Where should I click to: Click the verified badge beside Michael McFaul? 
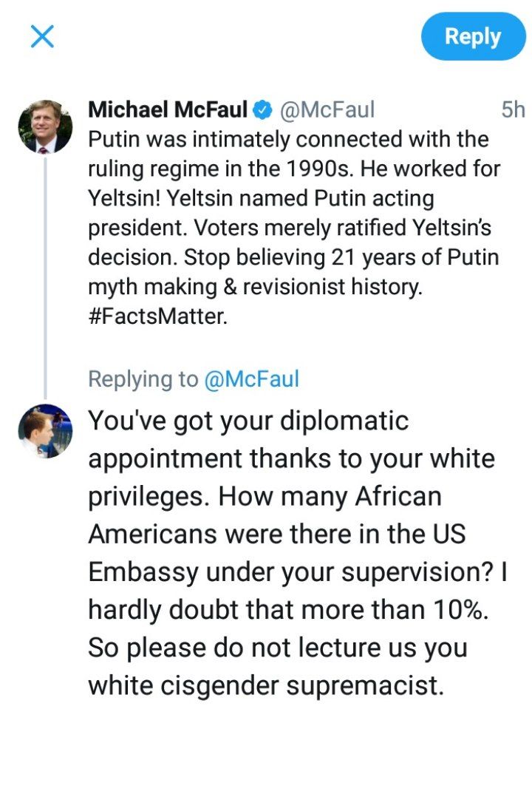(262, 111)
